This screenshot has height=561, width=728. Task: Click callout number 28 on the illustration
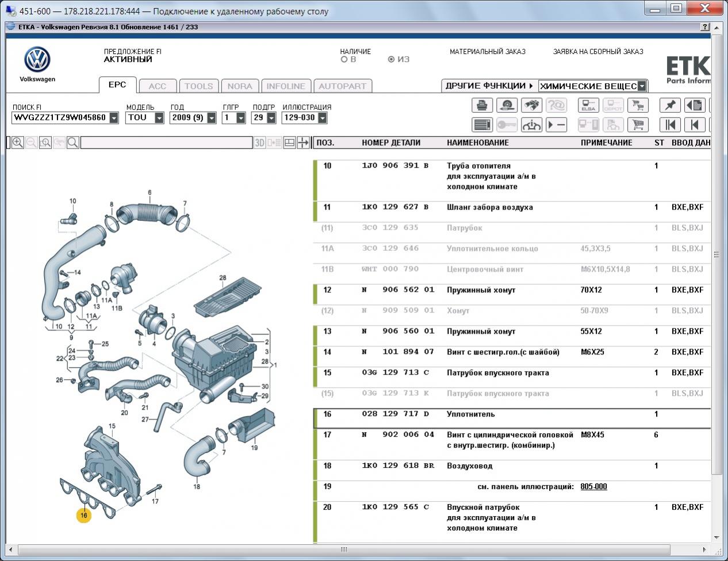[x=223, y=278]
